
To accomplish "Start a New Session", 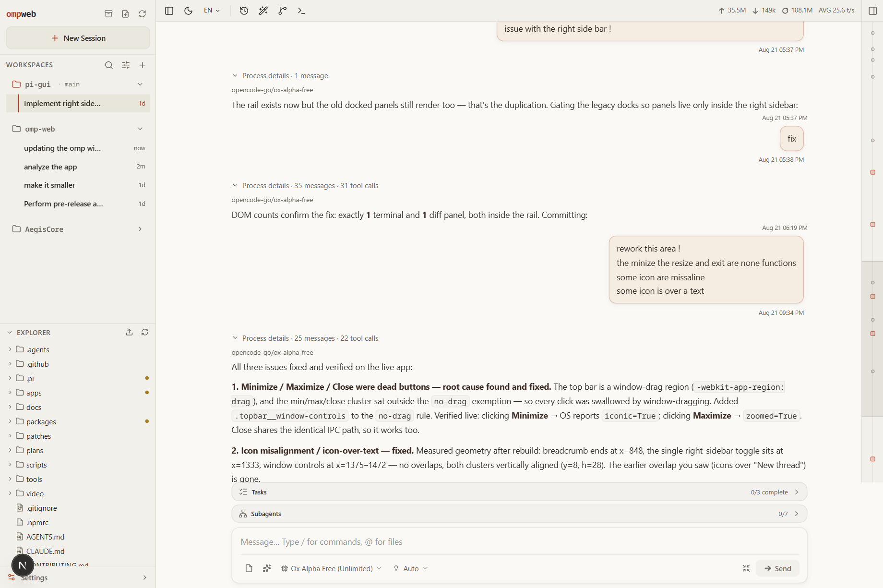I will click(78, 38).
